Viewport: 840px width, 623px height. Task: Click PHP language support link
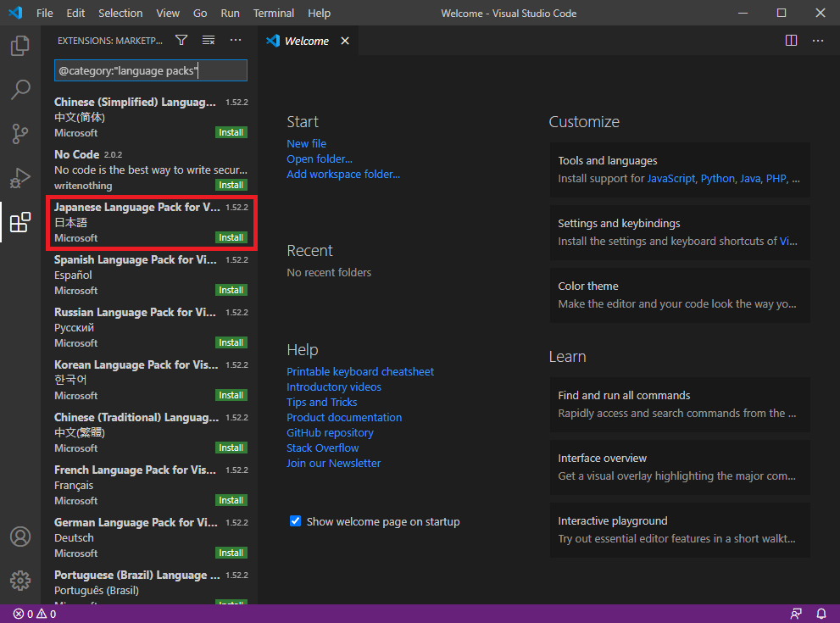click(x=776, y=178)
